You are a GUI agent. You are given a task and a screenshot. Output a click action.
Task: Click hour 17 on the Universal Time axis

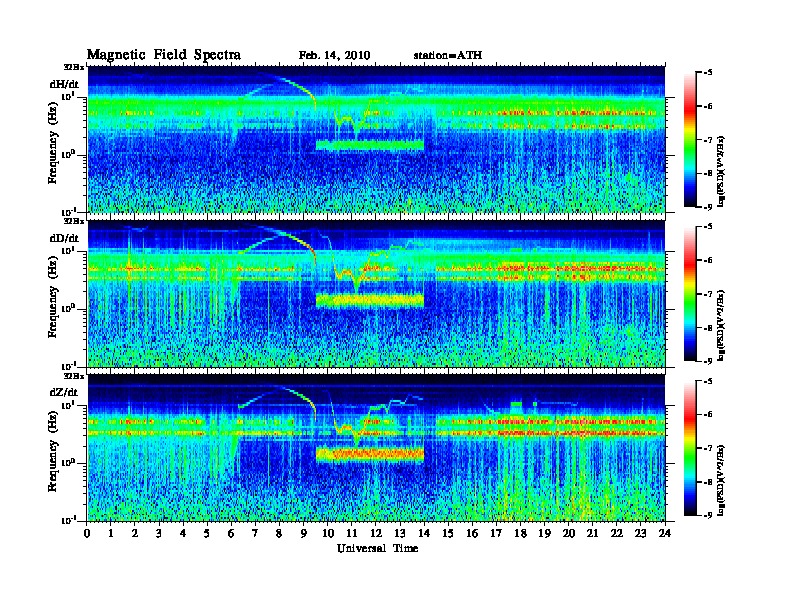click(496, 533)
